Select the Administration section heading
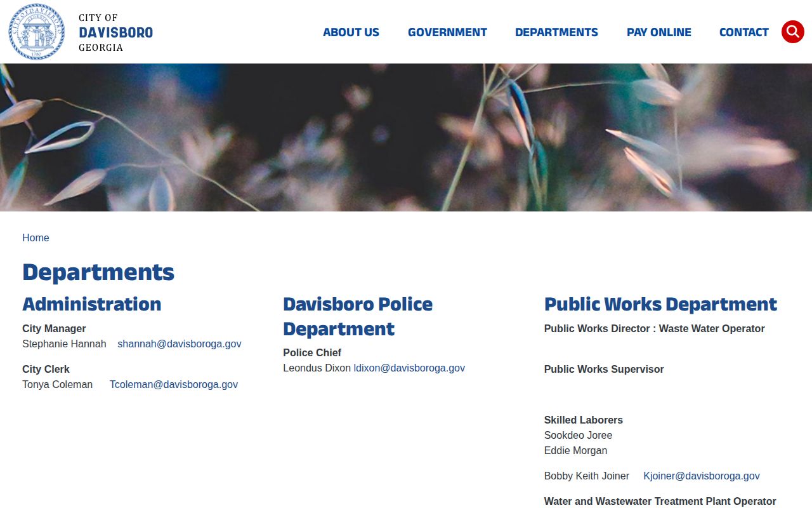 92,304
